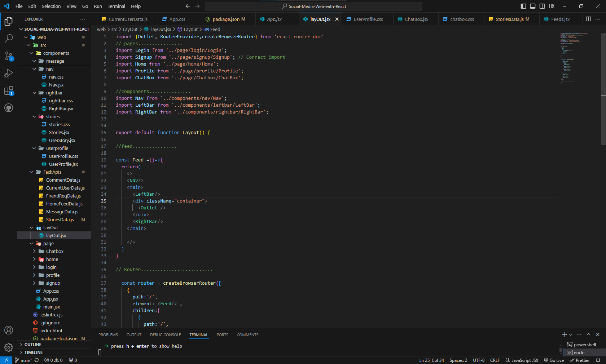Show errors and warnings count
The image size is (606, 364).
point(53,360)
